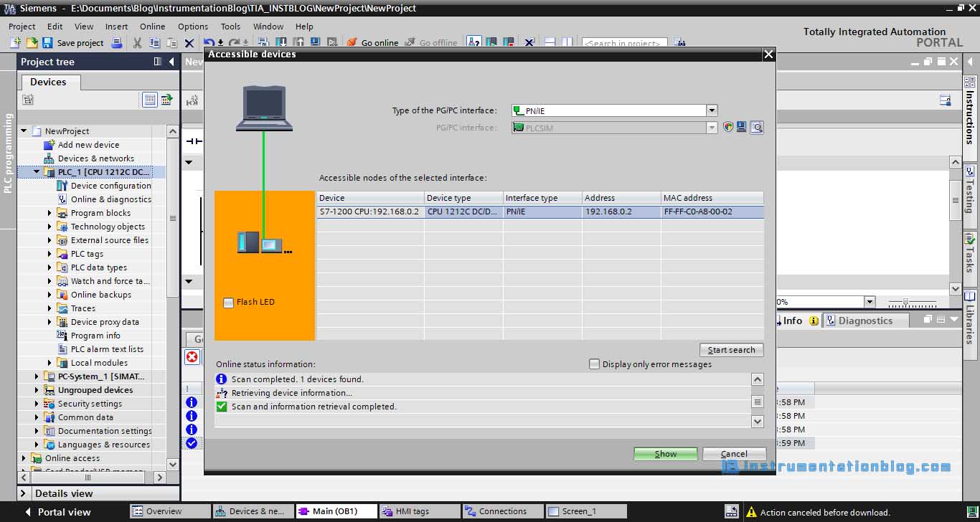Open the PLC programming vertical side tab
Viewport: 980px width, 522px height.
coord(9,153)
